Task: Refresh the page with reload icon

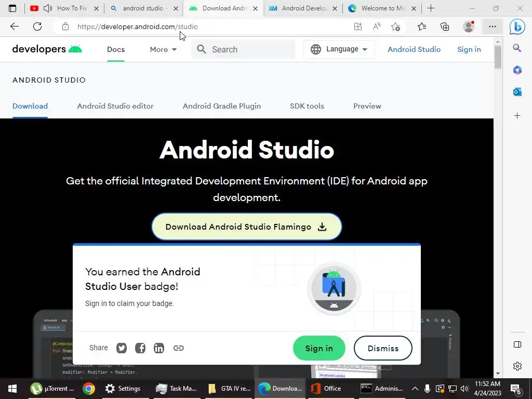Action: 37,26
